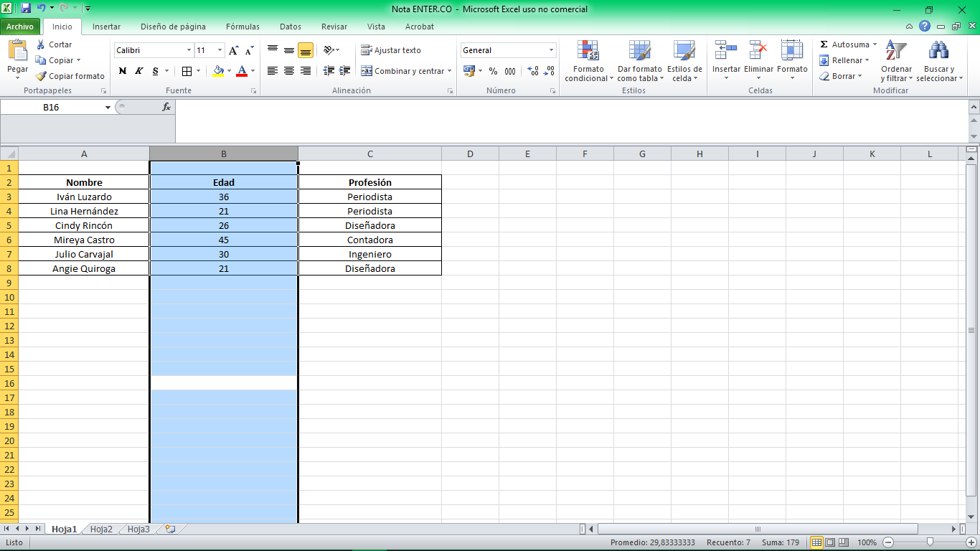Align text to top of cell
Screen dimensions: 980x551
point(273,50)
